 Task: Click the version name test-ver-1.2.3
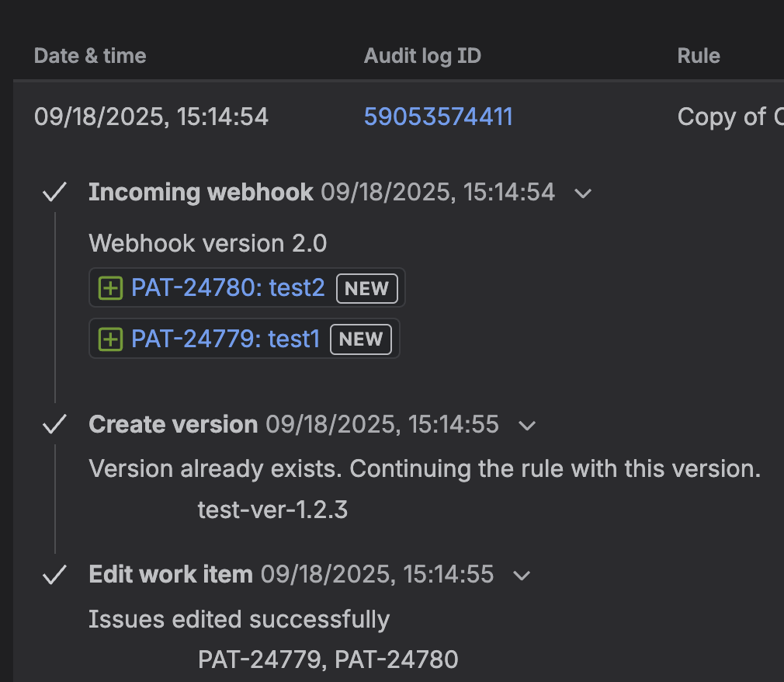(x=272, y=510)
